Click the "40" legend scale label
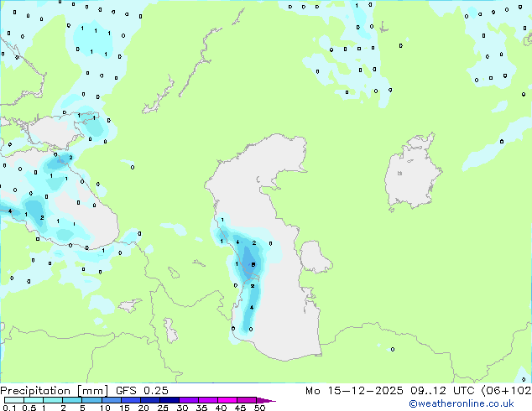The height and width of the screenshot is (411, 532). click(221, 408)
